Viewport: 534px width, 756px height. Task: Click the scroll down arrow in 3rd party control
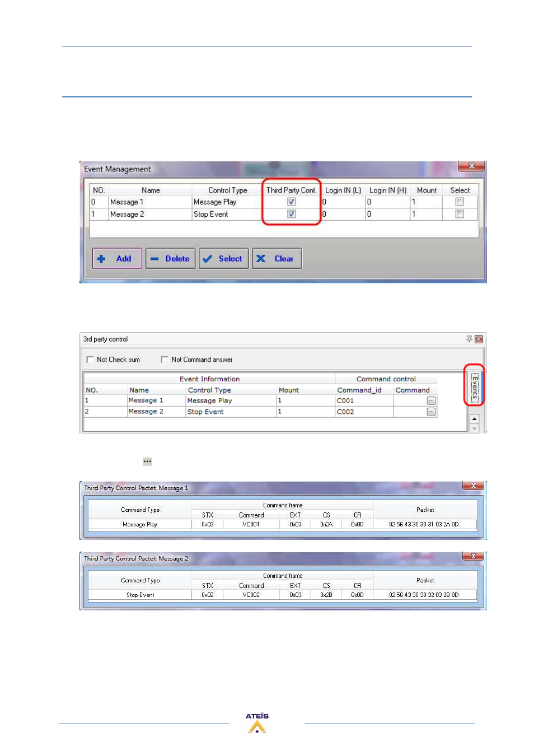(x=474, y=429)
